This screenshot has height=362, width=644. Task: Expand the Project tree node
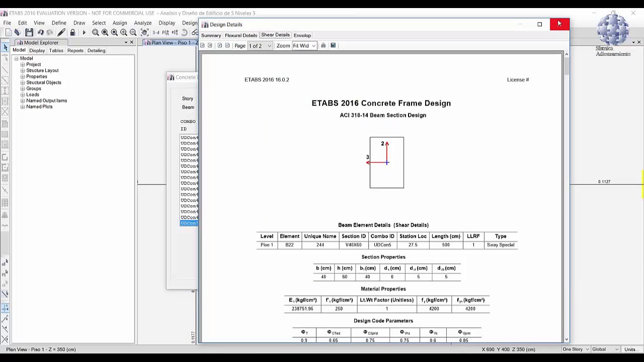(x=23, y=64)
